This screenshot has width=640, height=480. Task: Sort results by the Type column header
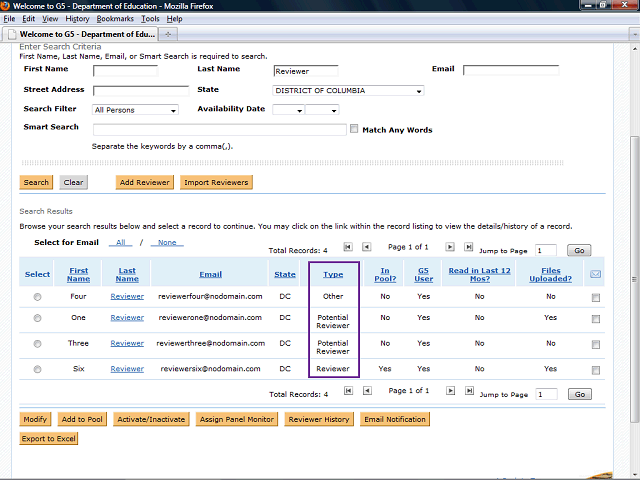pyautogui.click(x=333, y=273)
